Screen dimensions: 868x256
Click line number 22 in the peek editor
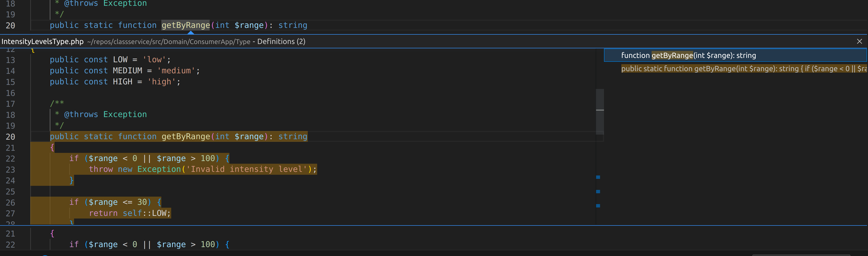pos(10,158)
